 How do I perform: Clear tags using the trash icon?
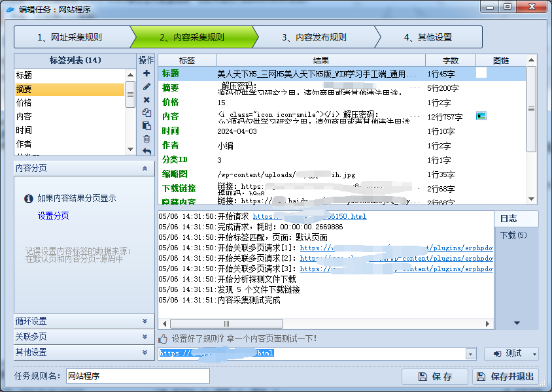146,140
